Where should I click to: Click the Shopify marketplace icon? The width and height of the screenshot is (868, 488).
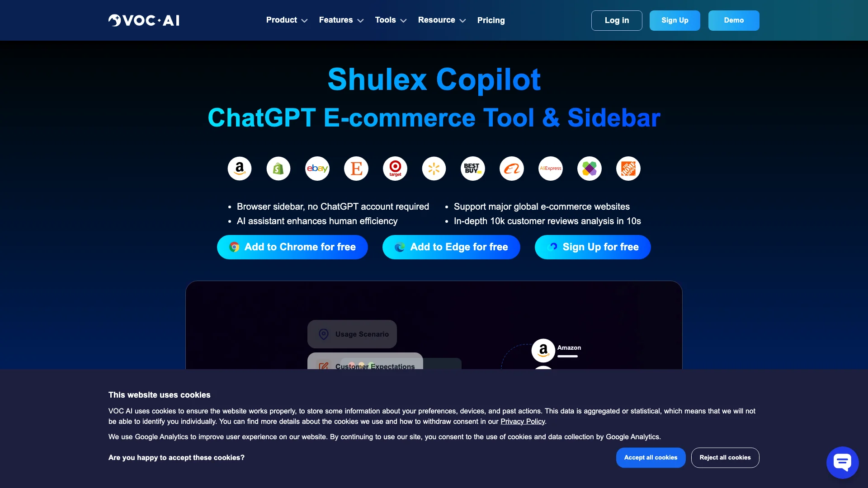tap(278, 168)
